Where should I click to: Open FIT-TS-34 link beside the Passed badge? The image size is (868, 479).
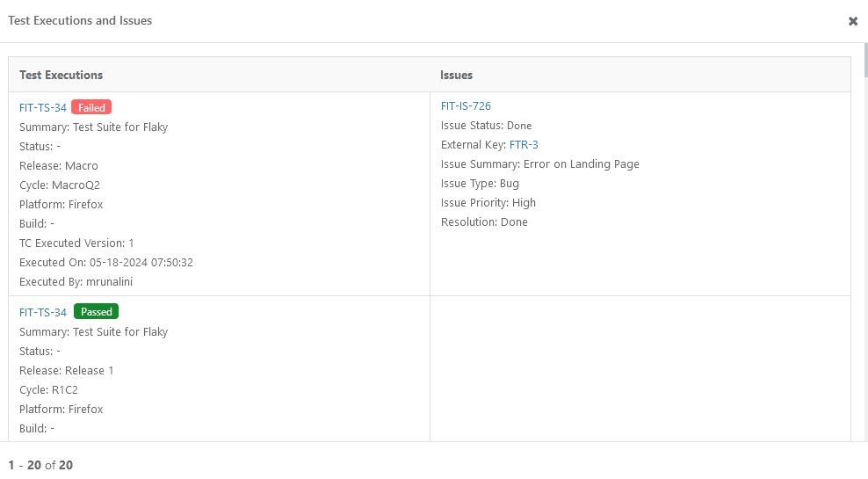pyautogui.click(x=43, y=312)
